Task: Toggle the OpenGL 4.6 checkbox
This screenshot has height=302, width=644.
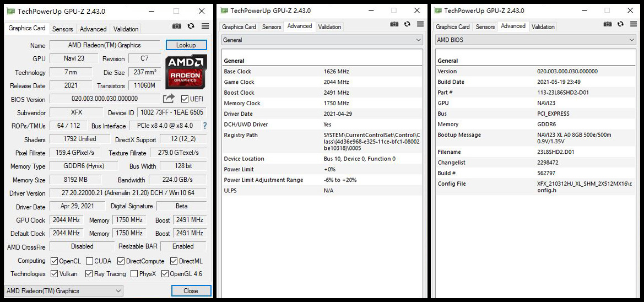Action: (x=165, y=274)
